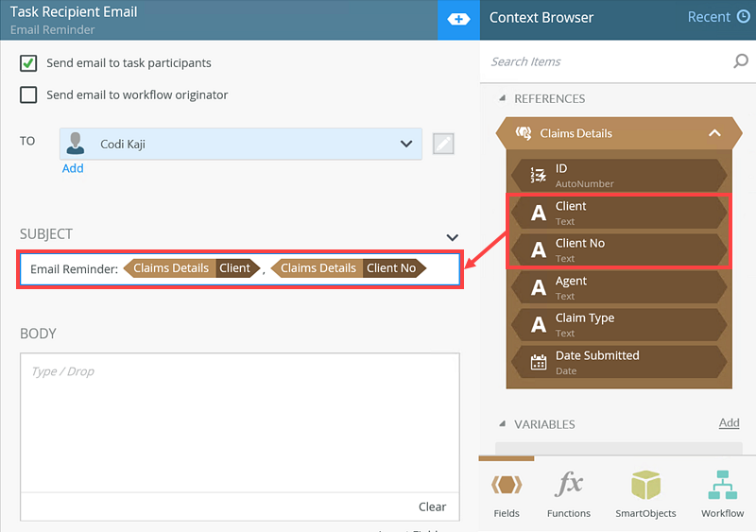
Task: Click the search magnifier icon
Action: 741,61
